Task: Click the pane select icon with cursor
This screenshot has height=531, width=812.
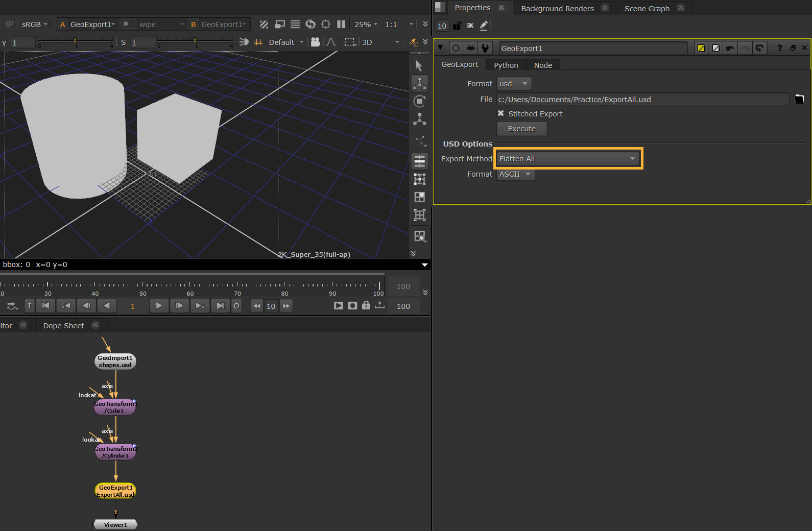Action: pos(419,236)
